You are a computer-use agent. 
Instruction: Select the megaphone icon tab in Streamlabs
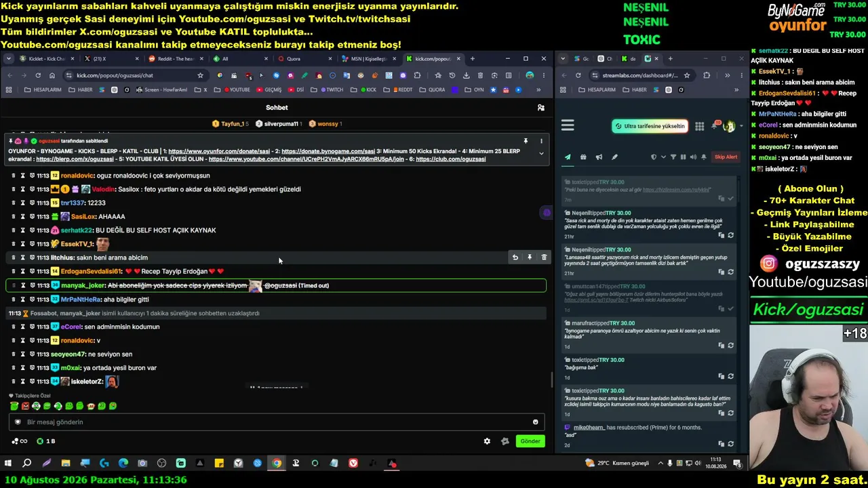click(x=599, y=157)
